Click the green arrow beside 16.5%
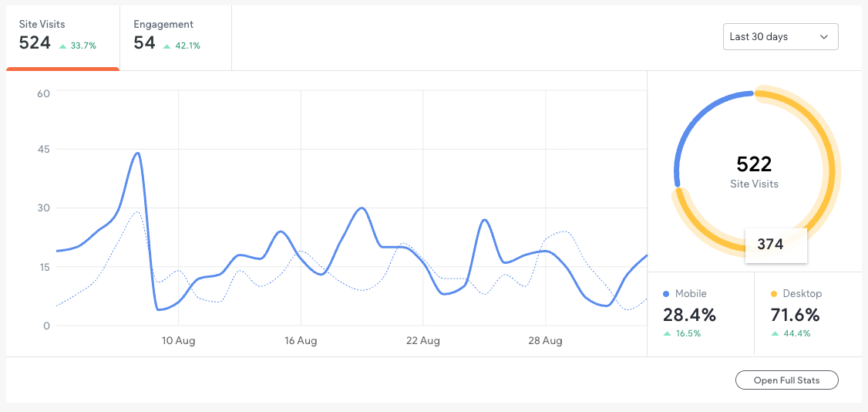868x412 pixels. [668, 334]
